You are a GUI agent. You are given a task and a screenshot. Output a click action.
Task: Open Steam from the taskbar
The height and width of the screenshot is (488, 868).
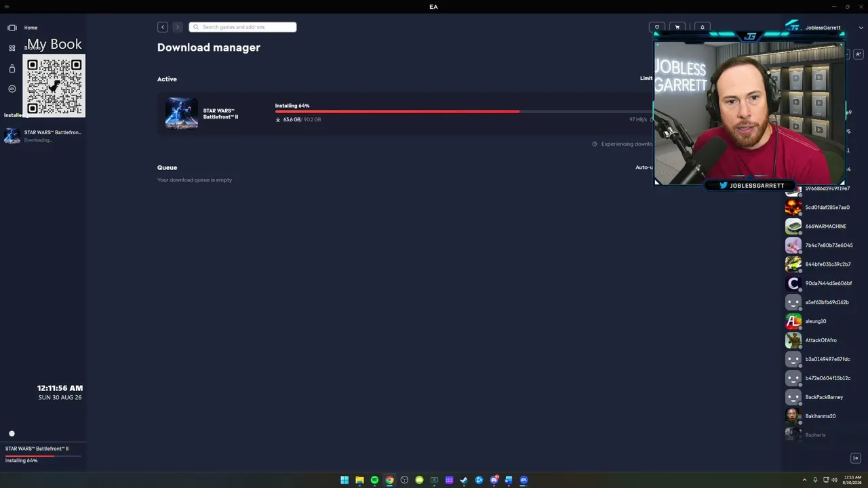coord(464,480)
